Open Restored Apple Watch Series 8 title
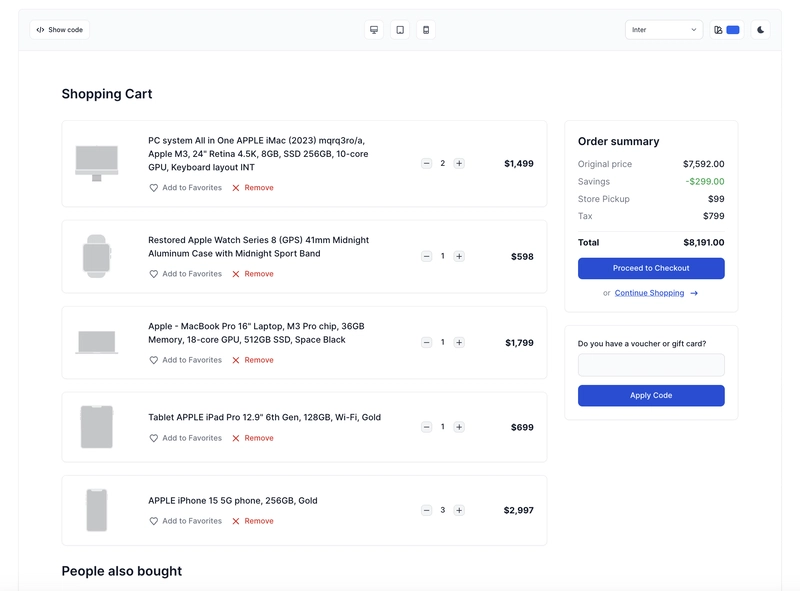The image size is (800, 591). click(259, 247)
